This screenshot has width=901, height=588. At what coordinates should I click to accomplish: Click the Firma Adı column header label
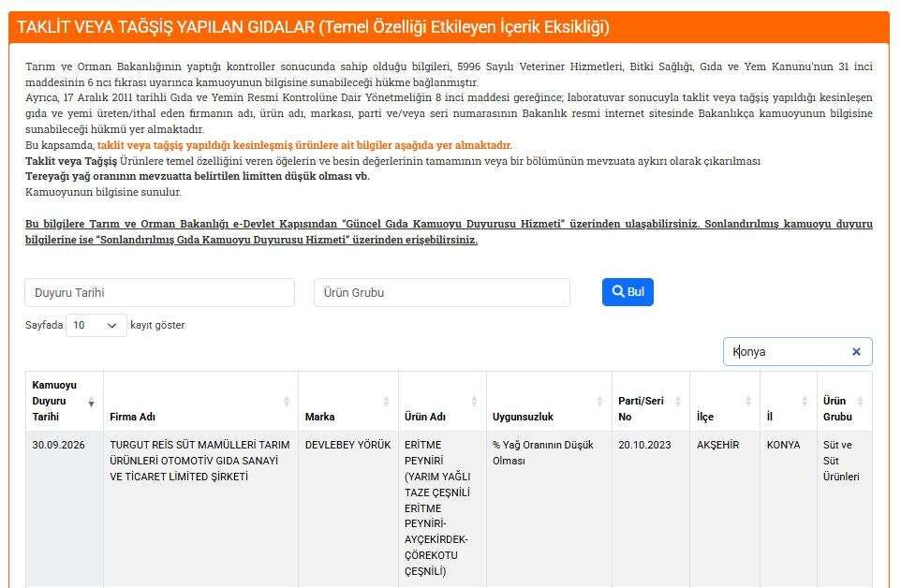(133, 417)
